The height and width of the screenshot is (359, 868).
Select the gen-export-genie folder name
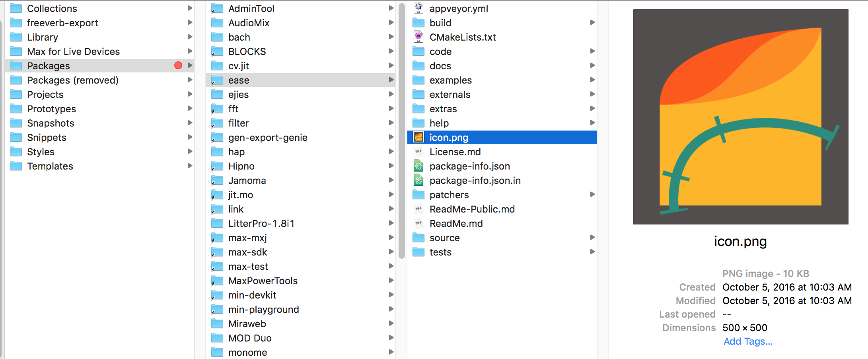coord(268,137)
